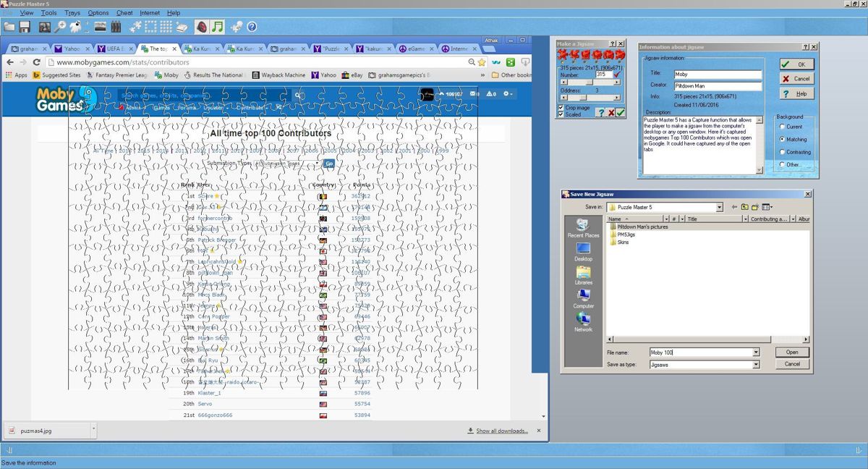Open the Save as type dropdown
The height and width of the screenshot is (469, 868).
pos(756,364)
